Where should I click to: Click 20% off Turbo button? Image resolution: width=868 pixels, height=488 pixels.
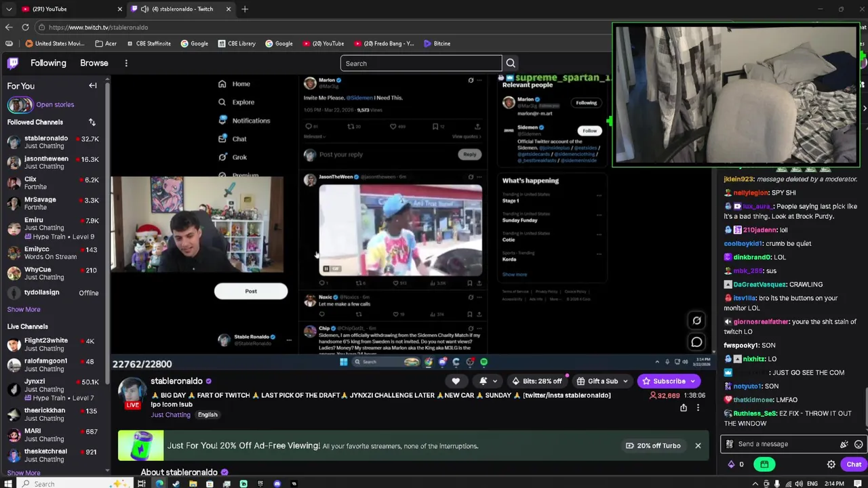point(653,445)
